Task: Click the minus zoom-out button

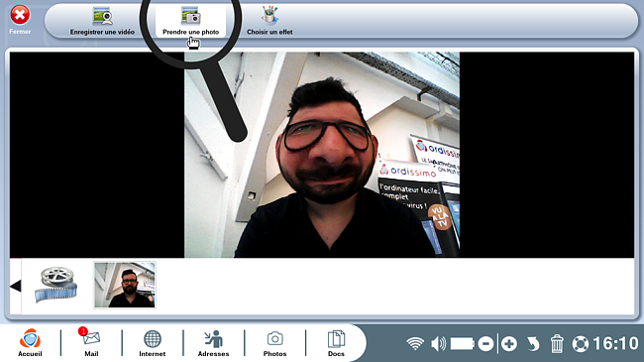Action: pos(485,343)
